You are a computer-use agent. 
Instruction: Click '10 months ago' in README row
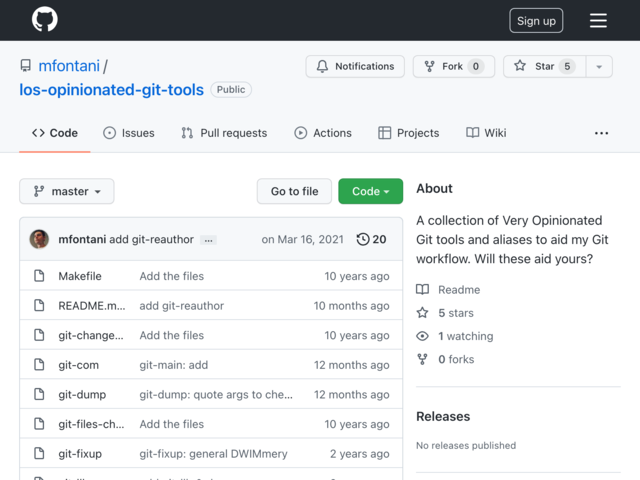point(351,306)
